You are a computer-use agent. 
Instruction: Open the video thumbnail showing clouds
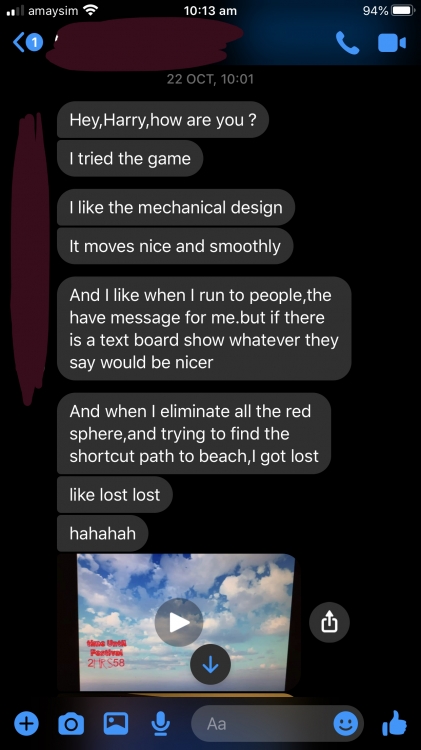pos(187,622)
